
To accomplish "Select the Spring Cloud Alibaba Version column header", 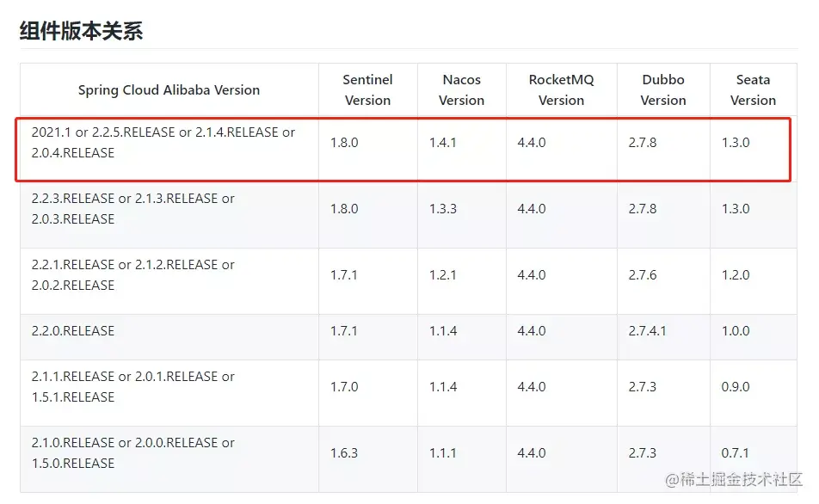I will coord(169,89).
